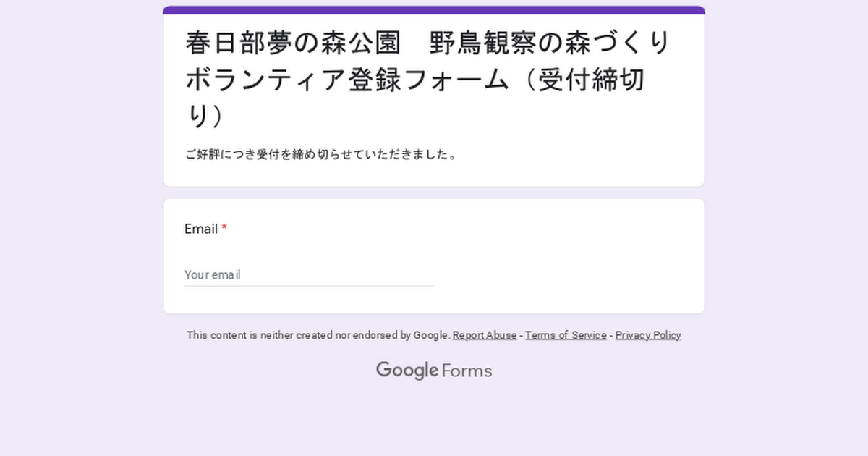Click the 野鳥観察の森づくり title text
Screen dimensions: 868x456
click(551, 43)
